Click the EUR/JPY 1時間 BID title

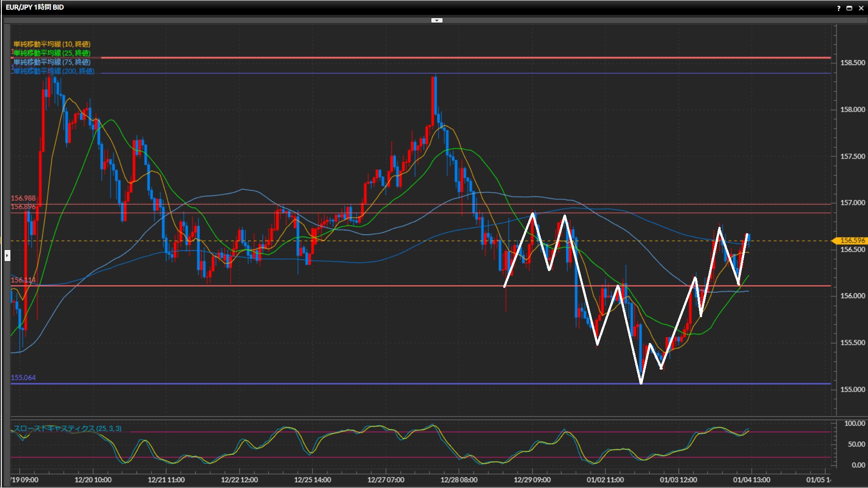pyautogui.click(x=35, y=7)
